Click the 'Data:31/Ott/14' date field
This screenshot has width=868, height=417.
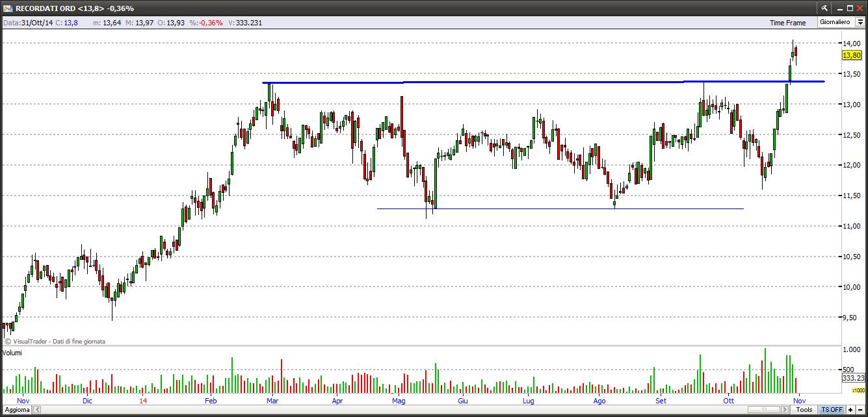pos(27,23)
